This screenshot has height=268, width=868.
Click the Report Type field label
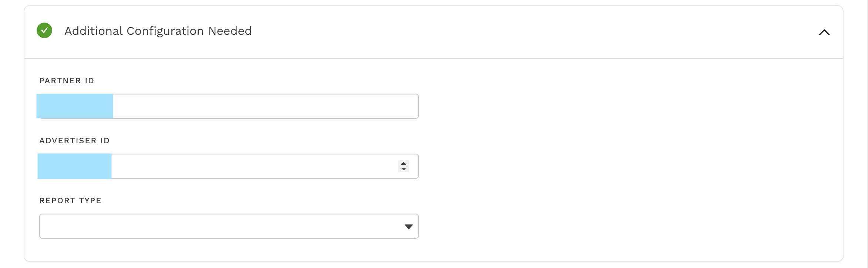pos(70,201)
